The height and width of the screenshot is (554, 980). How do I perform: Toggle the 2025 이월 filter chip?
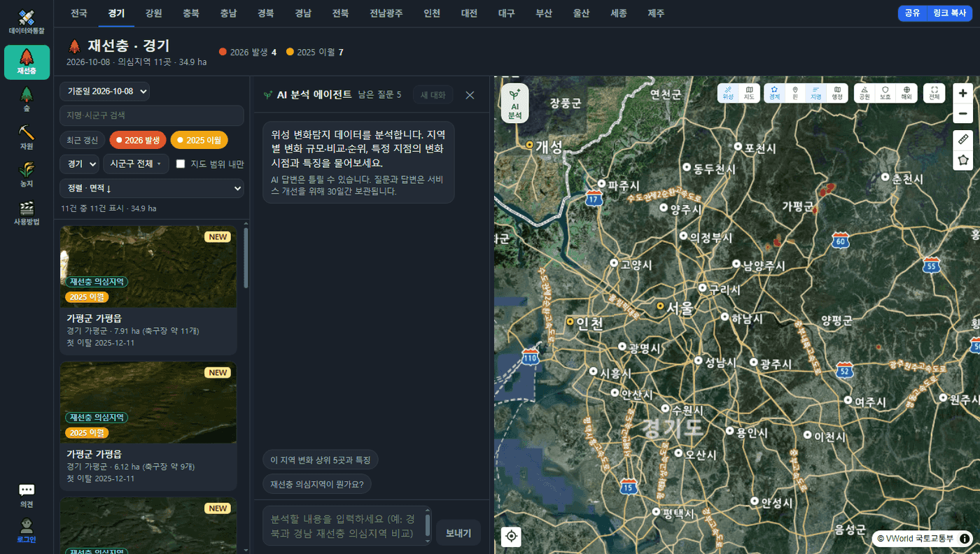199,141
